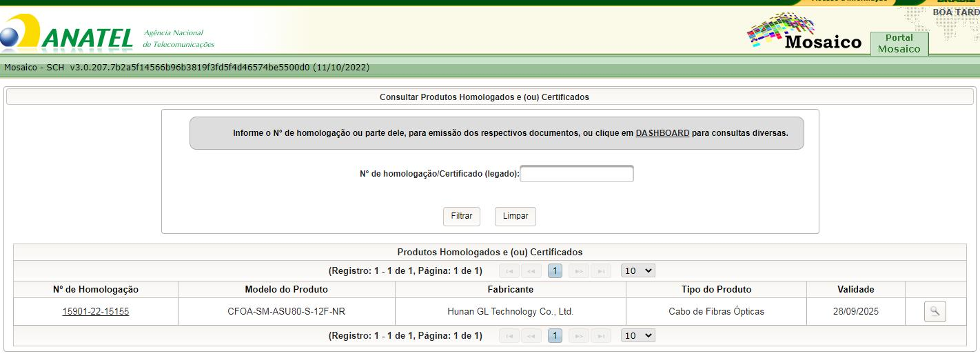The width and height of the screenshot is (980, 356).
Task: Open rows-per-page dropdown in top paginator
Action: pos(638,271)
